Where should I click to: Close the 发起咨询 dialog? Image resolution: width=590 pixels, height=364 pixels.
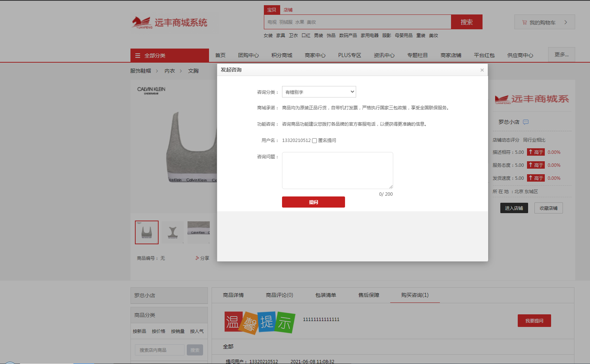482,70
